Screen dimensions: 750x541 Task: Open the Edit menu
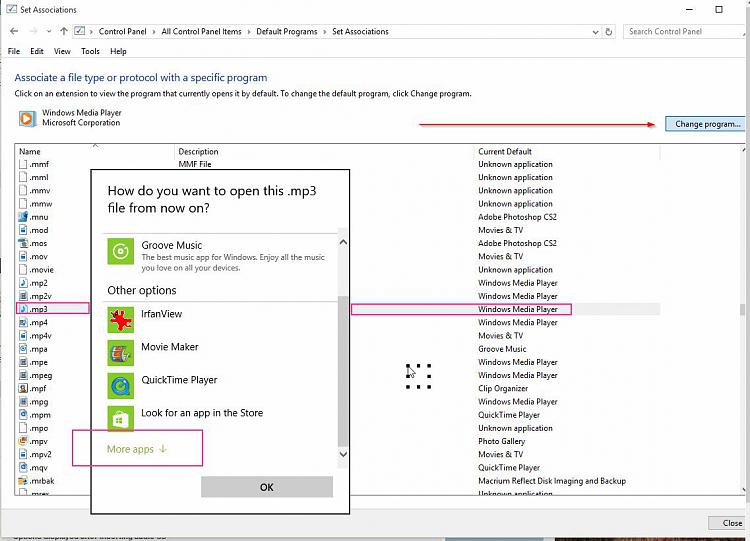[37, 51]
